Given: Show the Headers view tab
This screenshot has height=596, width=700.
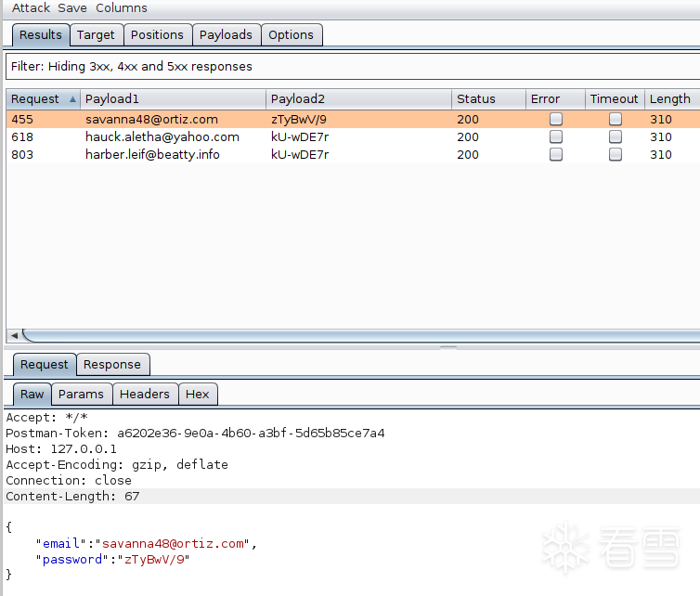Looking at the screenshot, I should coord(145,395).
